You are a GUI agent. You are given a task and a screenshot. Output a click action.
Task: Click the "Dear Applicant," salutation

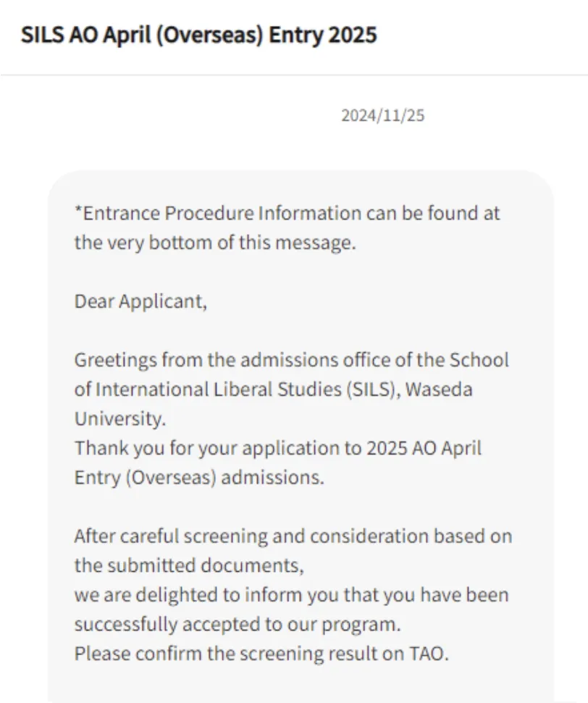140,301
